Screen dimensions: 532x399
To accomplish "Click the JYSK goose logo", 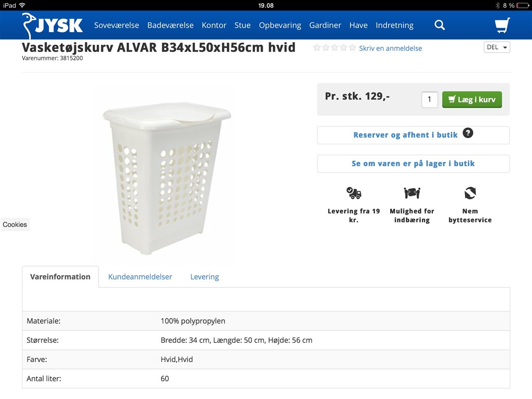I will pyautogui.click(x=52, y=25).
